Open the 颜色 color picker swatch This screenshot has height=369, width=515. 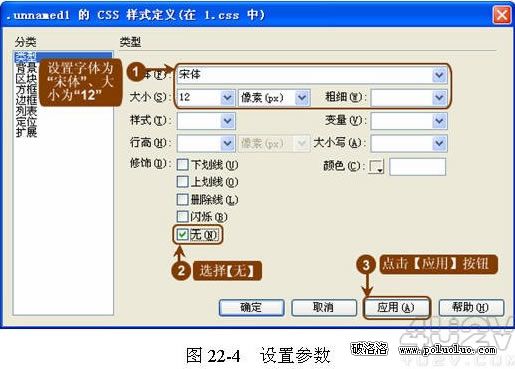click(x=377, y=166)
